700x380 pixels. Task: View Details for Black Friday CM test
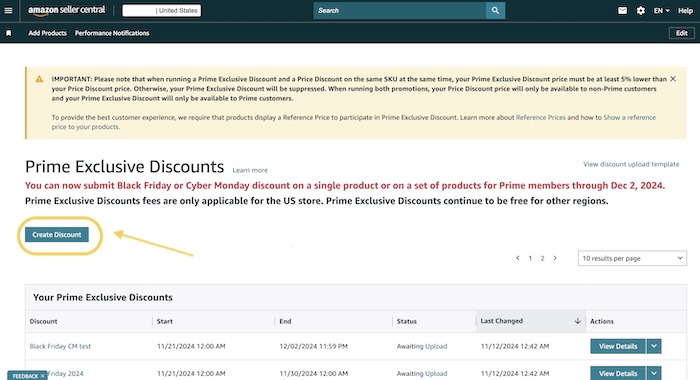tap(618, 346)
